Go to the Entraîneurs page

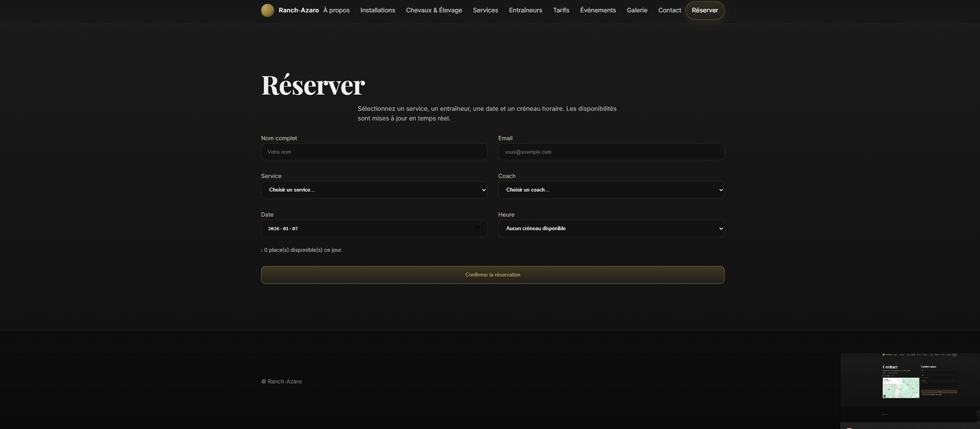tap(525, 10)
